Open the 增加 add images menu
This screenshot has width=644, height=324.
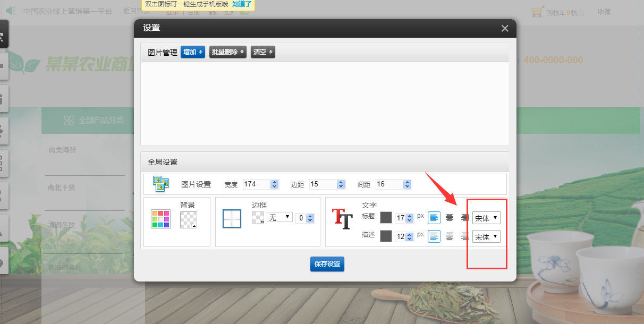coord(192,52)
